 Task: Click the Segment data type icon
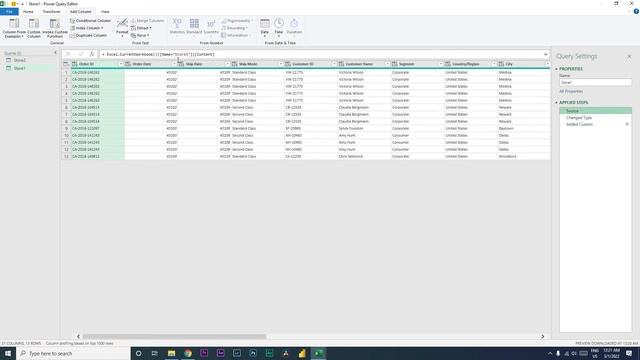click(395, 64)
